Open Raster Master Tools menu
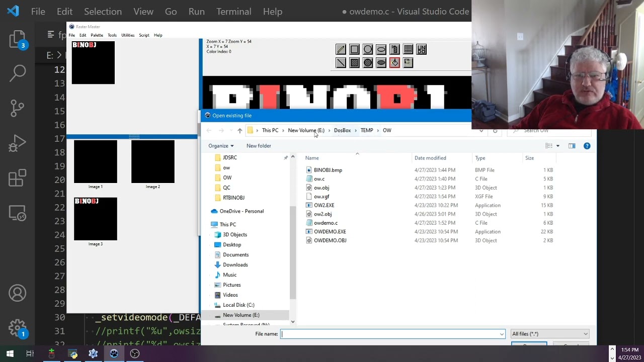Image resolution: width=644 pixels, height=362 pixels. (112, 35)
